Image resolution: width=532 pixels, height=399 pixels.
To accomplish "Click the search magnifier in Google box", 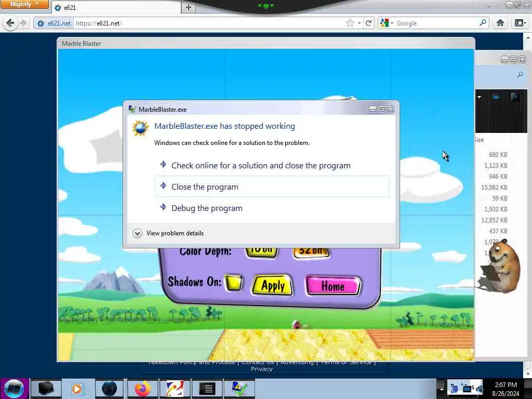I will click(x=483, y=23).
